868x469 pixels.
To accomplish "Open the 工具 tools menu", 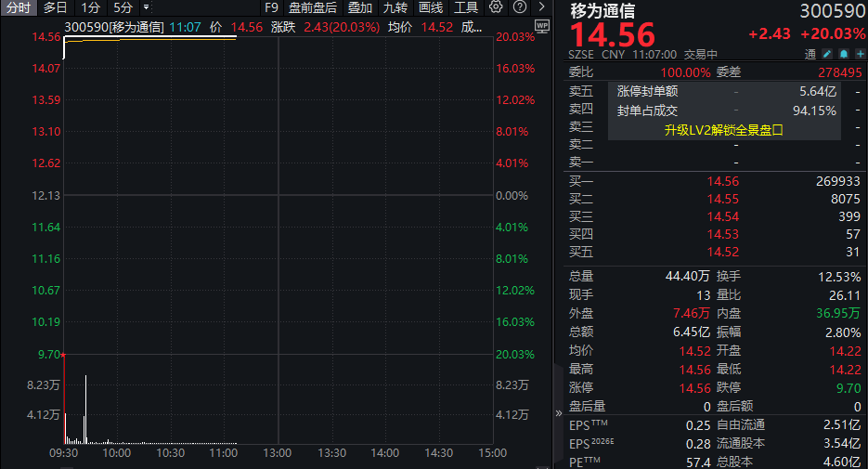I will click(x=466, y=7).
